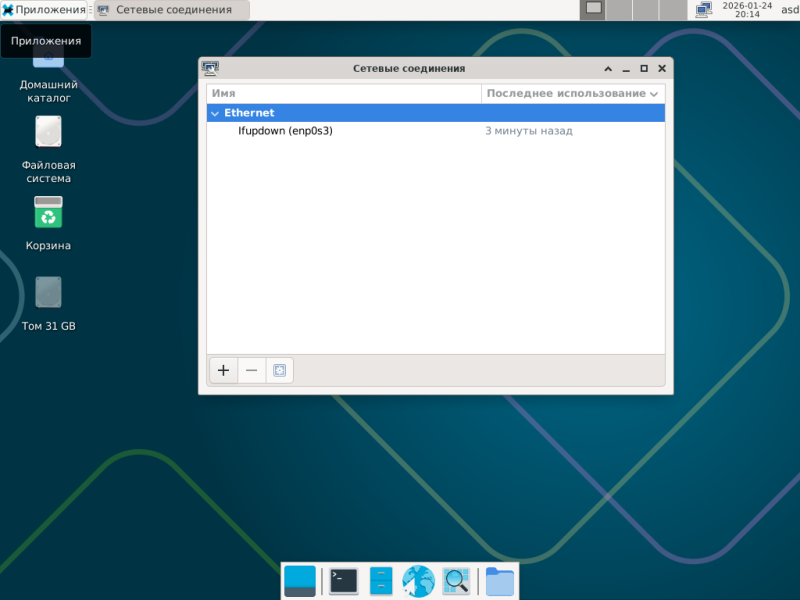Minimize the Сетевые соединения window
The width and height of the screenshot is (800, 600).
(x=626, y=68)
